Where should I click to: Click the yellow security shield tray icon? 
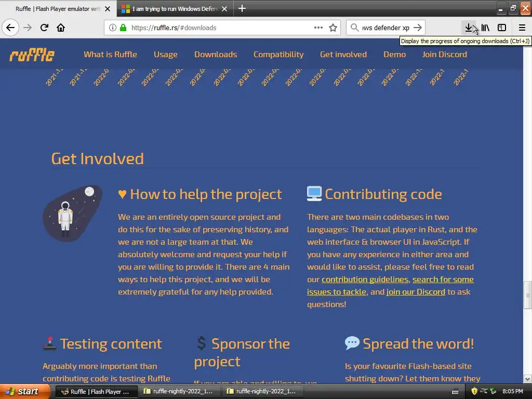click(x=474, y=391)
